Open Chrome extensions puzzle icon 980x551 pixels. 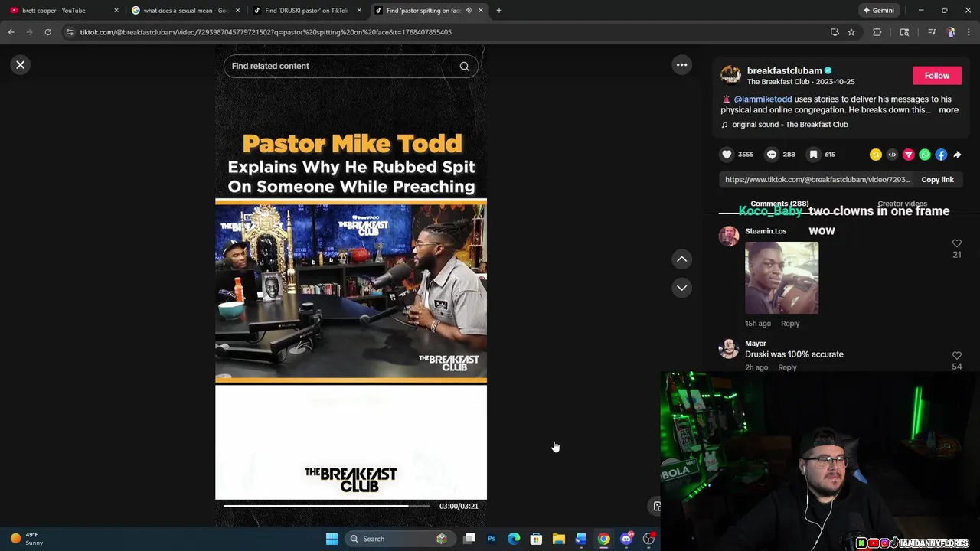[x=877, y=32]
